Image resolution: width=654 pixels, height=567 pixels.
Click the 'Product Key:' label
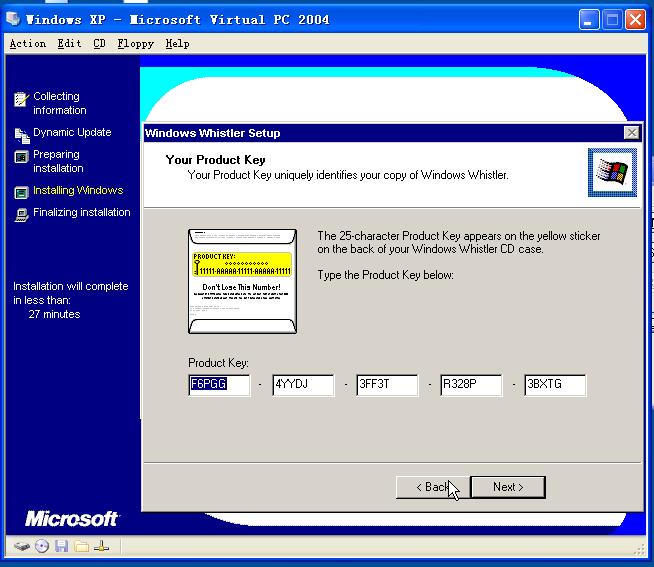218,363
